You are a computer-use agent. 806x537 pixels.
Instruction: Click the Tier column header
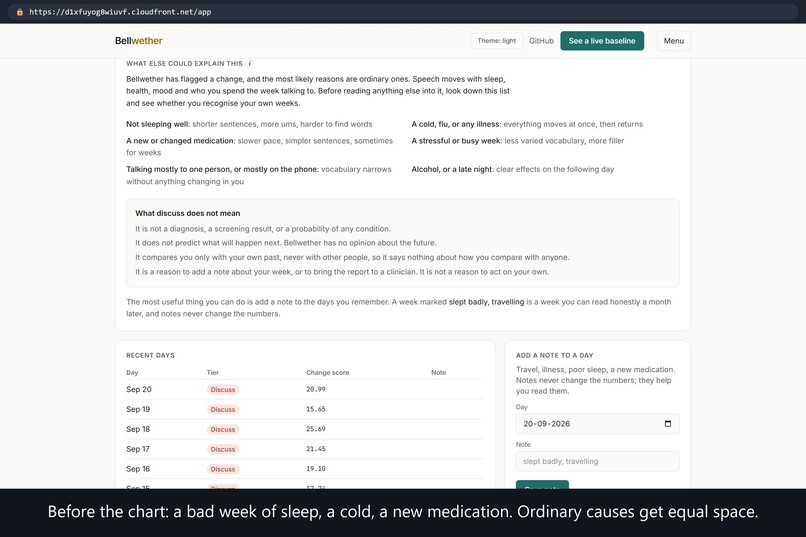click(x=212, y=373)
